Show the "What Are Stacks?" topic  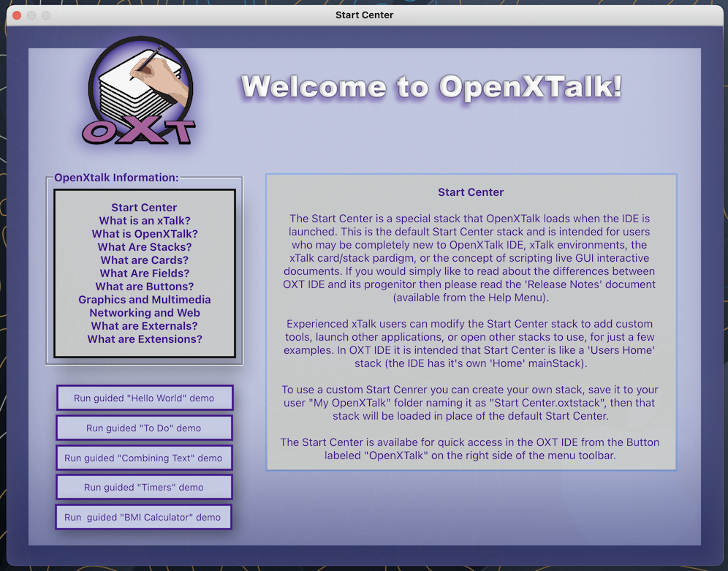point(145,247)
